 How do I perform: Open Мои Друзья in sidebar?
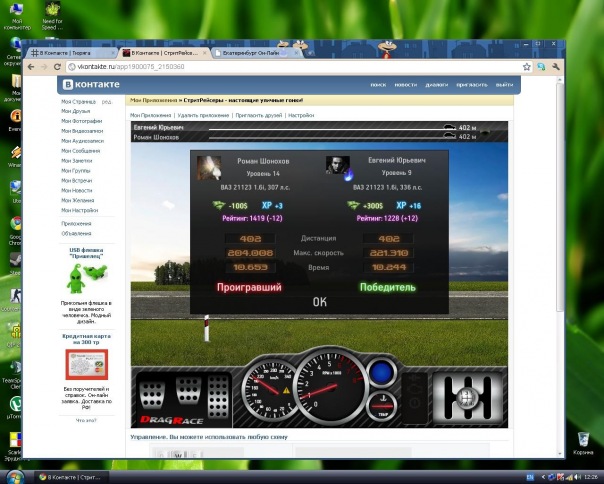pyautogui.click(x=76, y=111)
